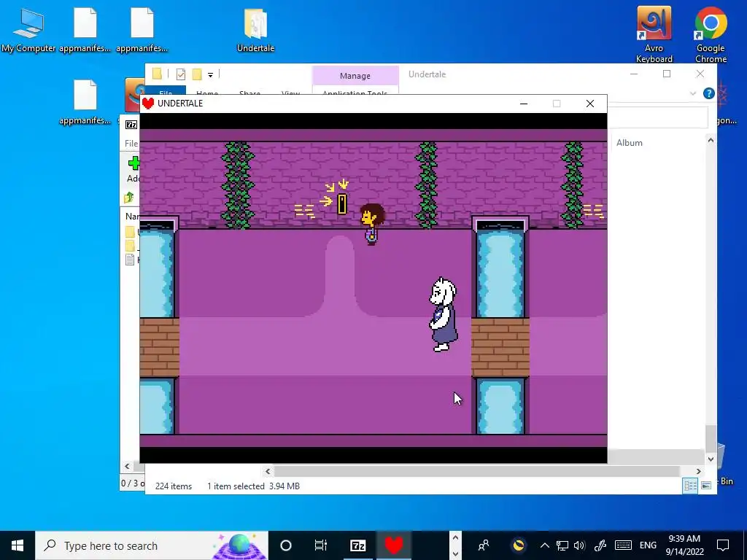747x560 pixels.
Task: Open touch keyboard icon in system tray
Action: point(623,545)
